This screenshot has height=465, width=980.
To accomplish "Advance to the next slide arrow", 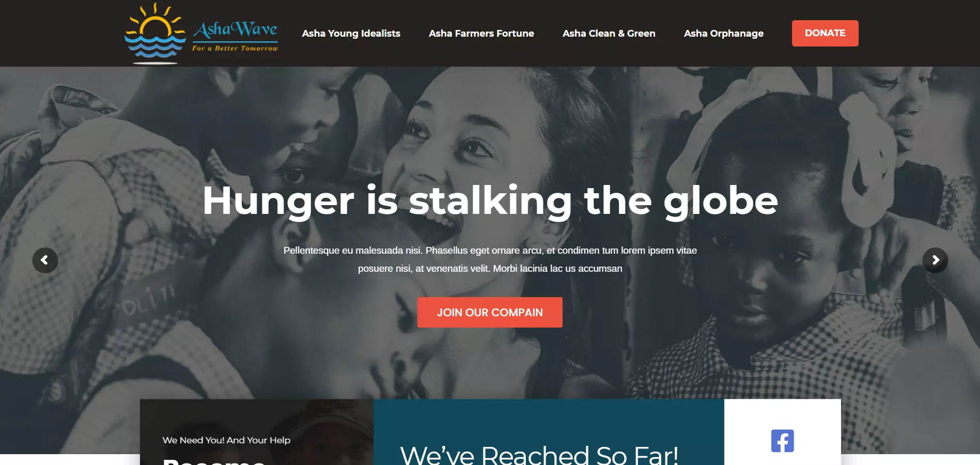I will tap(935, 260).
